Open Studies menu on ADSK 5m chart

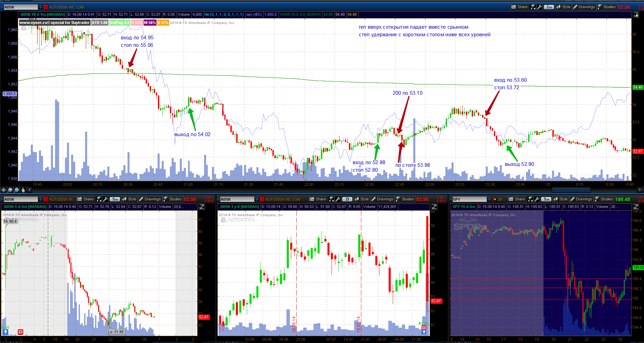tap(173, 199)
